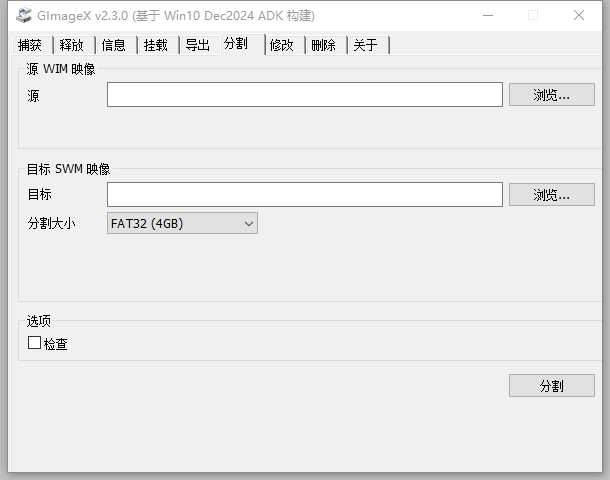This screenshot has height=480, width=610.
Task: Click 浏览 button for source WIM image
Action: [551, 95]
